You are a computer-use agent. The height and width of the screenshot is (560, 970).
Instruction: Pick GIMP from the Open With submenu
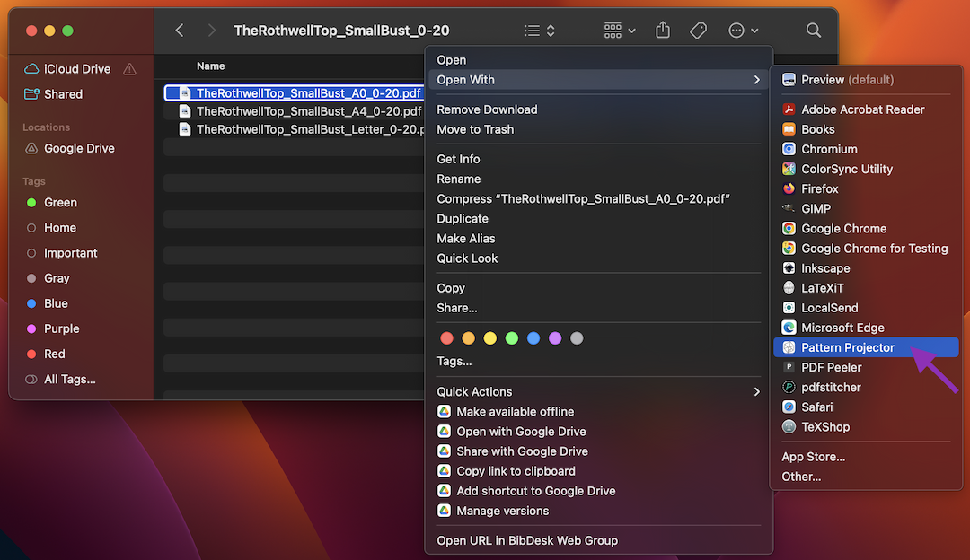pos(816,209)
